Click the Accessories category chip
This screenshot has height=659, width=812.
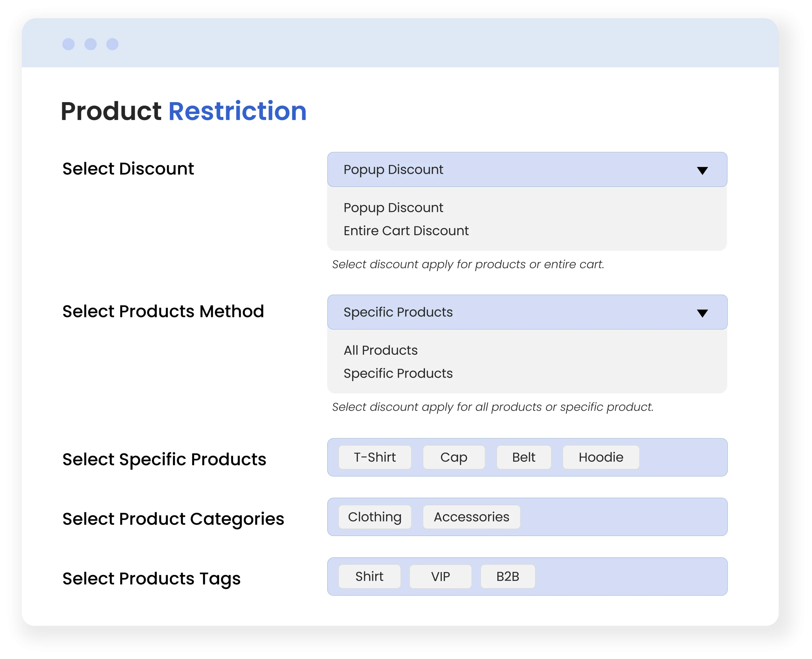471,517
